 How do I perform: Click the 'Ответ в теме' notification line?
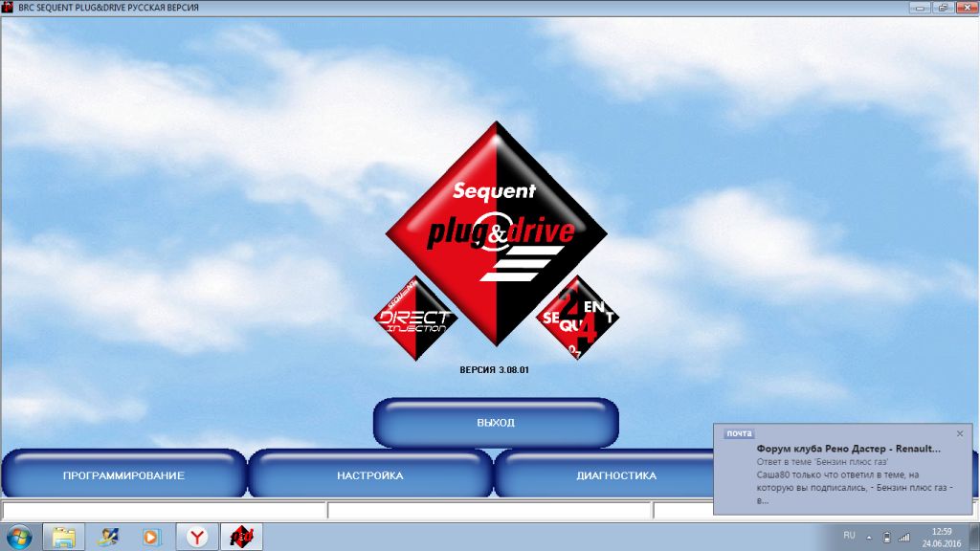(822, 462)
